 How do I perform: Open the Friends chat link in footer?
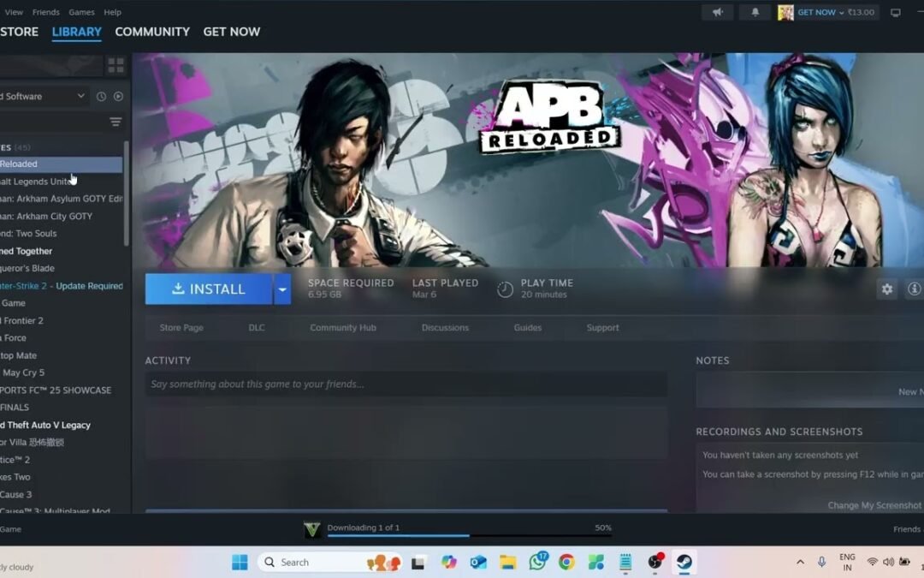click(x=908, y=529)
